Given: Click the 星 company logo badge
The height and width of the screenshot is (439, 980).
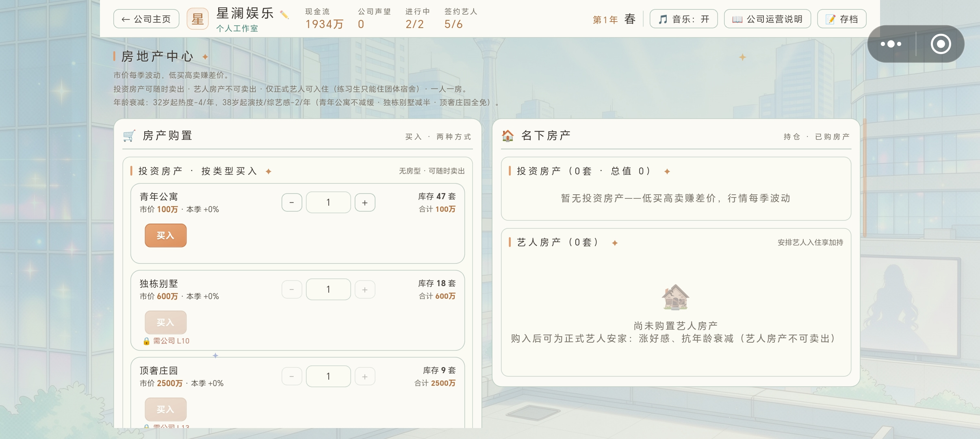Looking at the screenshot, I should (197, 19).
